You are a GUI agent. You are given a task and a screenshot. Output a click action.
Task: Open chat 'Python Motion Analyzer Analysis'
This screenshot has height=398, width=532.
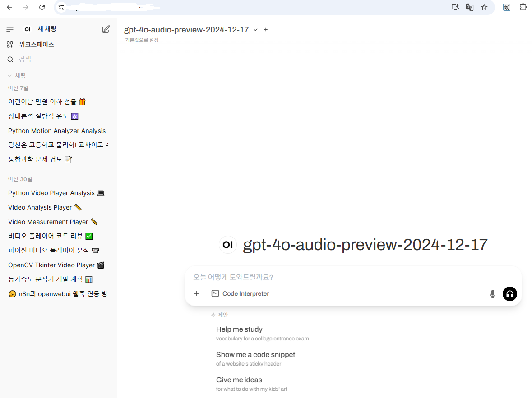pos(58,131)
